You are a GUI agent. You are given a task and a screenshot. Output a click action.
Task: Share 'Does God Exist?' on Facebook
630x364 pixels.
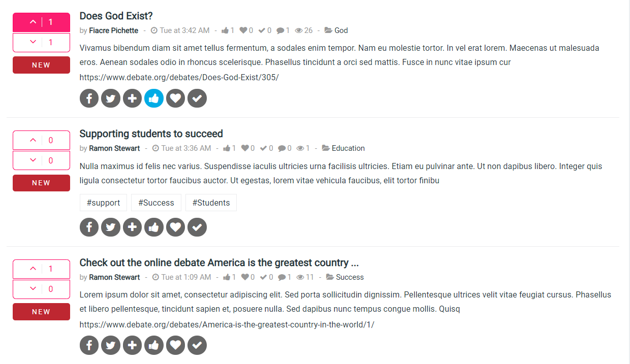click(x=89, y=98)
